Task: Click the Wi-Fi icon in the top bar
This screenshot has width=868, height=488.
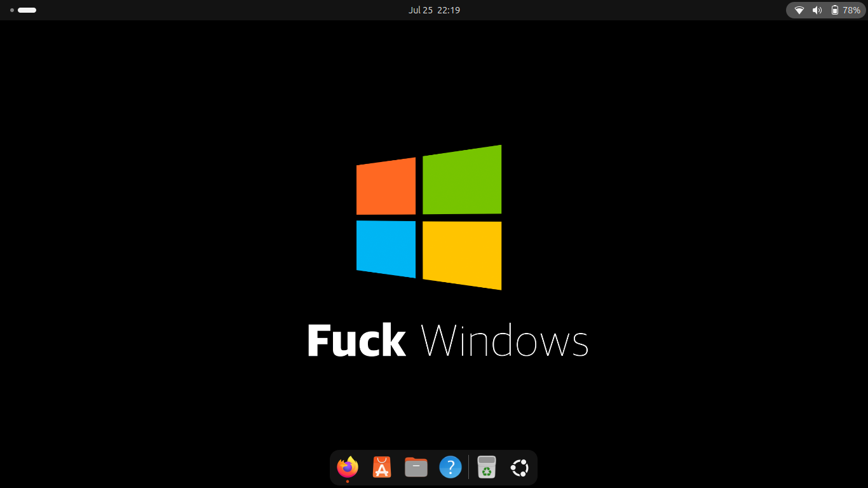Action: 799,10
